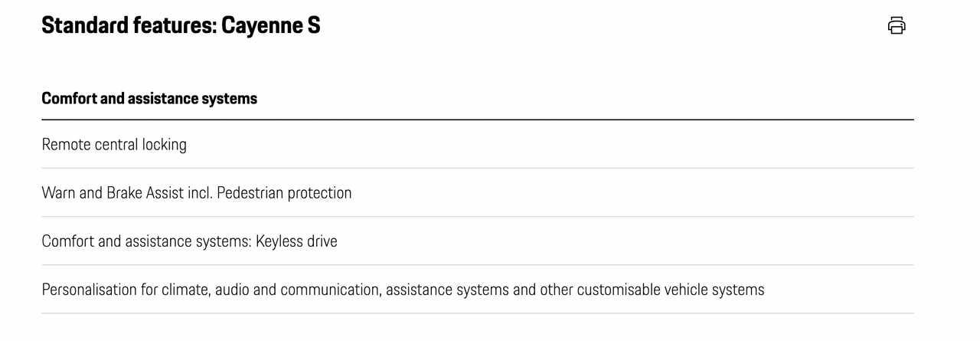The width and height of the screenshot is (980, 341).
Task: Click the words Cayenne S in the title
Action: pos(271,25)
